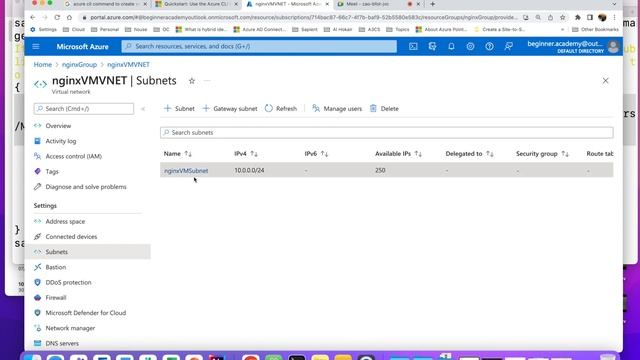This screenshot has width=640, height=360.
Task: Refresh the subnets list
Action: pos(281,109)
